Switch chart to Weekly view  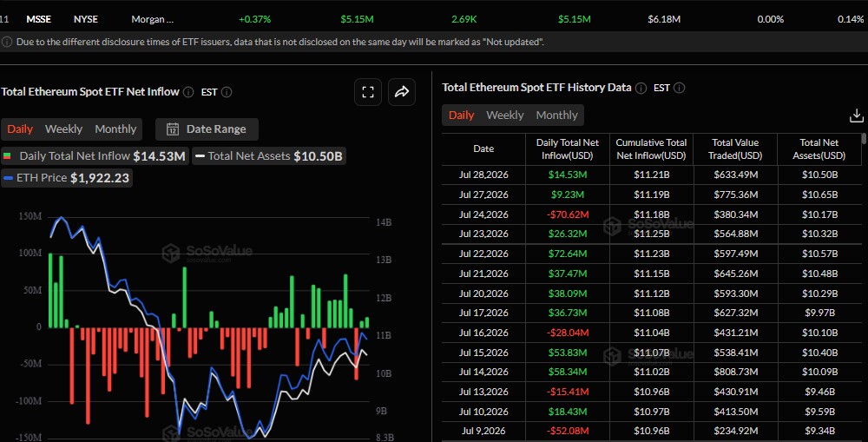pyautogui.click(x=63, y=129)
